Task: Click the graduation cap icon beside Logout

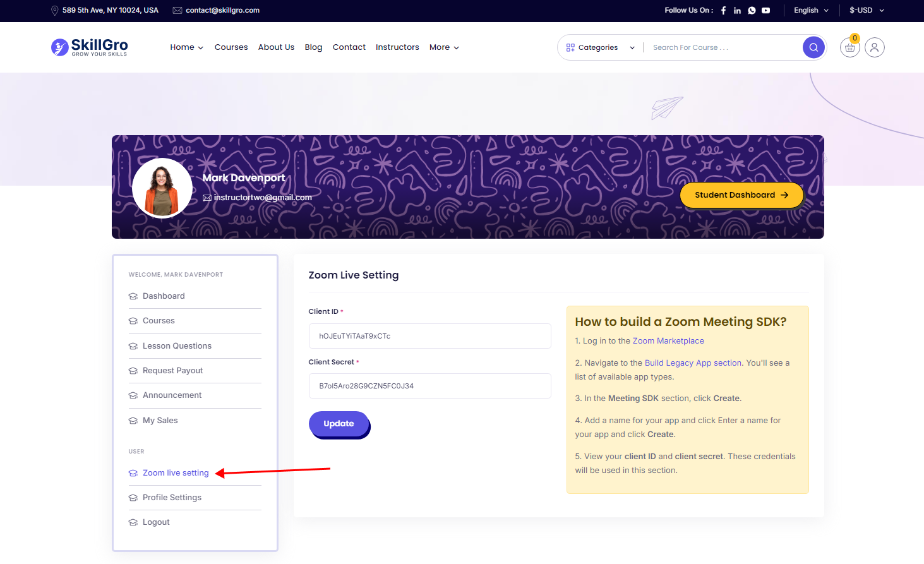Action: (x=133, y=522)
